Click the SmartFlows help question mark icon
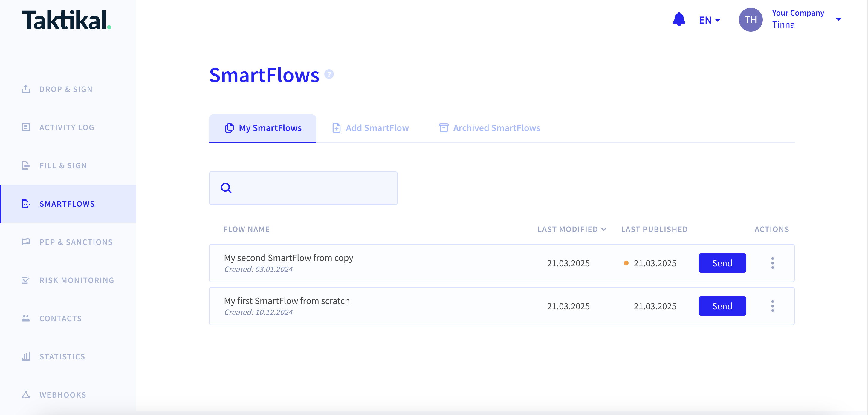Screen dimensions: 868x415 coord(329,74)
